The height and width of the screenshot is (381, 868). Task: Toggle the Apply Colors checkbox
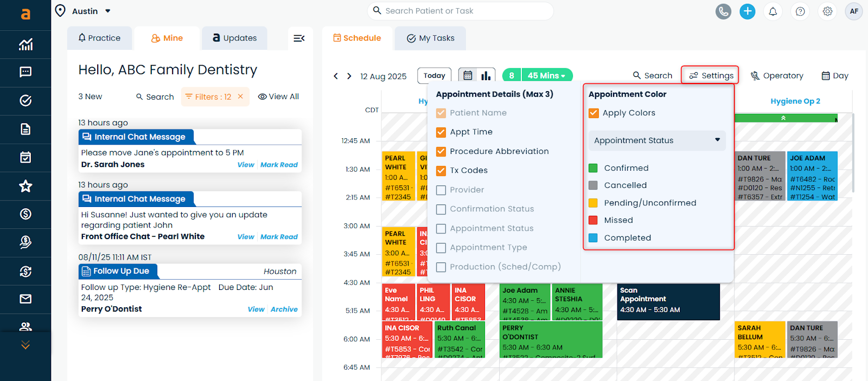pyautogui.click(x=593, y=113)
